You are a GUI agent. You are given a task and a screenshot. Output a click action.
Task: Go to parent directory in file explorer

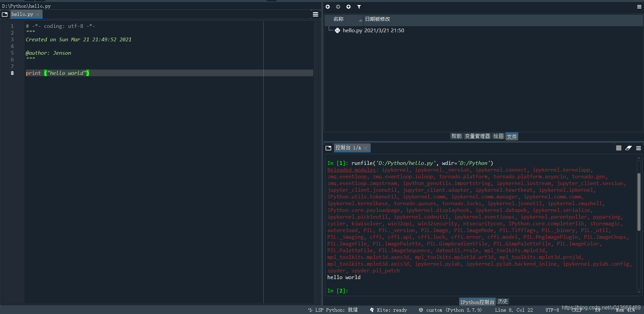348,7
